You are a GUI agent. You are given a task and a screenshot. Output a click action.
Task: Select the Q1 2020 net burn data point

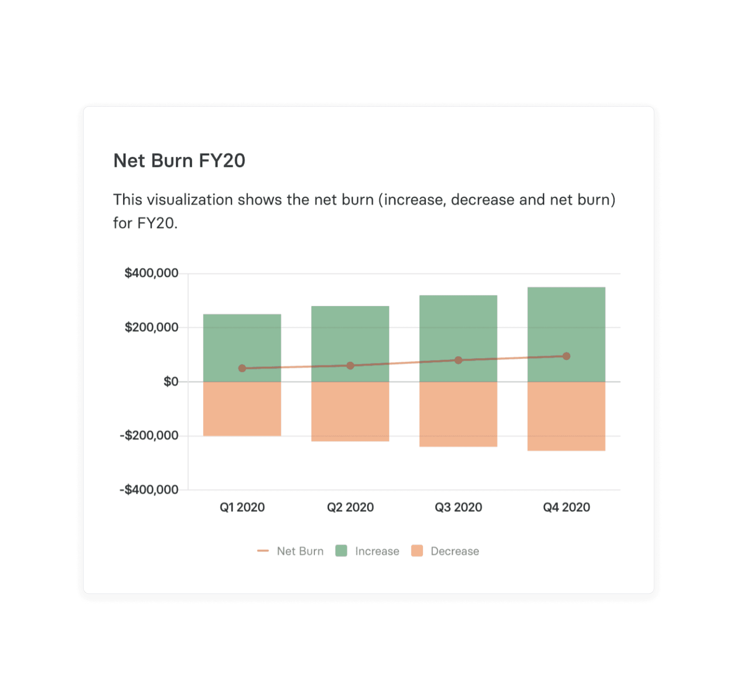coord(242,368)
